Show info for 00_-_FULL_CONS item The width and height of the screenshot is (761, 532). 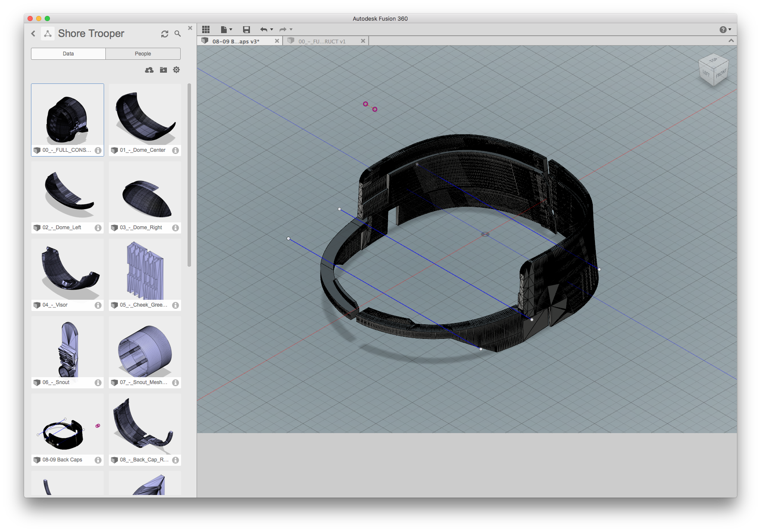click(98, 151)
